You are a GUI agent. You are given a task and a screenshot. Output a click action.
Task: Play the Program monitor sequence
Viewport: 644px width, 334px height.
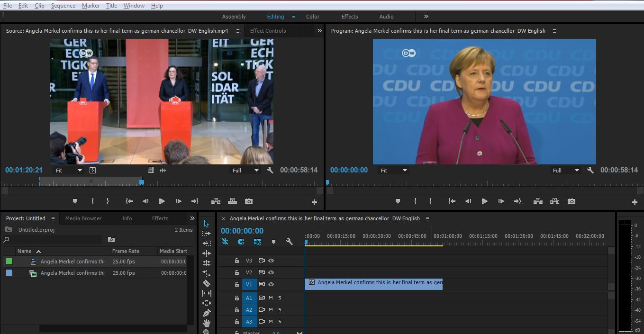pos(484,201)
